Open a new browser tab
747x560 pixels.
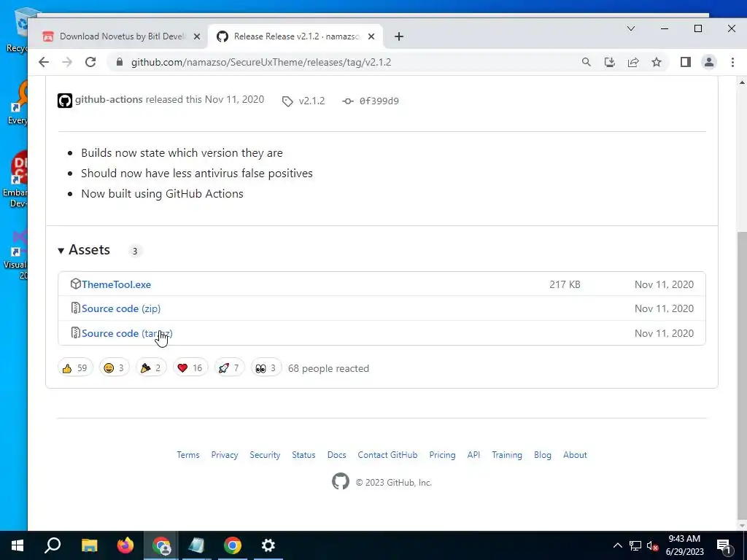[399, 36]
